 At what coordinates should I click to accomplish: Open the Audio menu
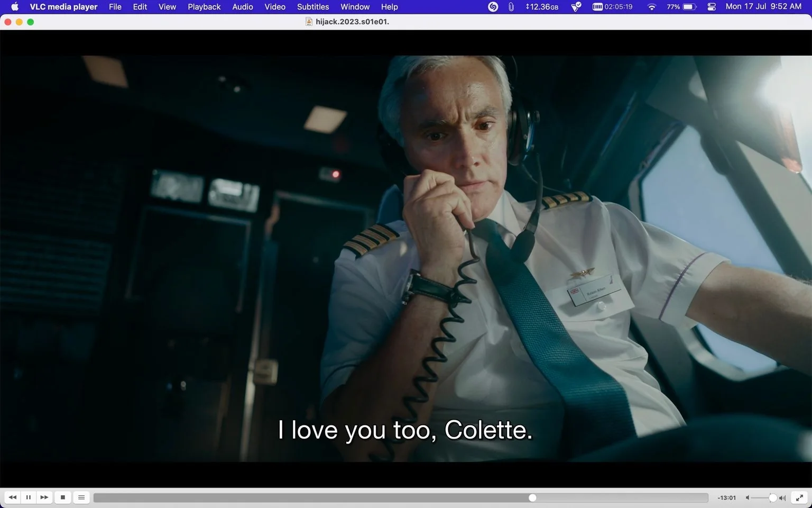pyautogui.click(x=243, y=7)
